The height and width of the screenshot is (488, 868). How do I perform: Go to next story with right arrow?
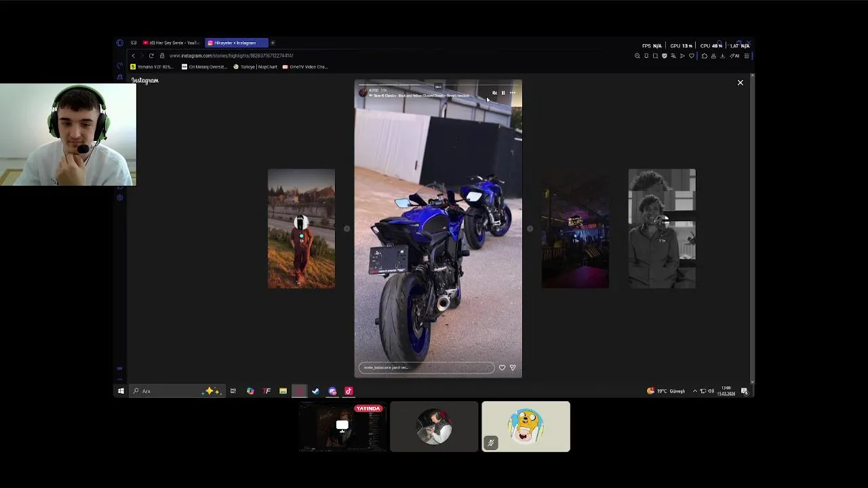coord(530,229)
